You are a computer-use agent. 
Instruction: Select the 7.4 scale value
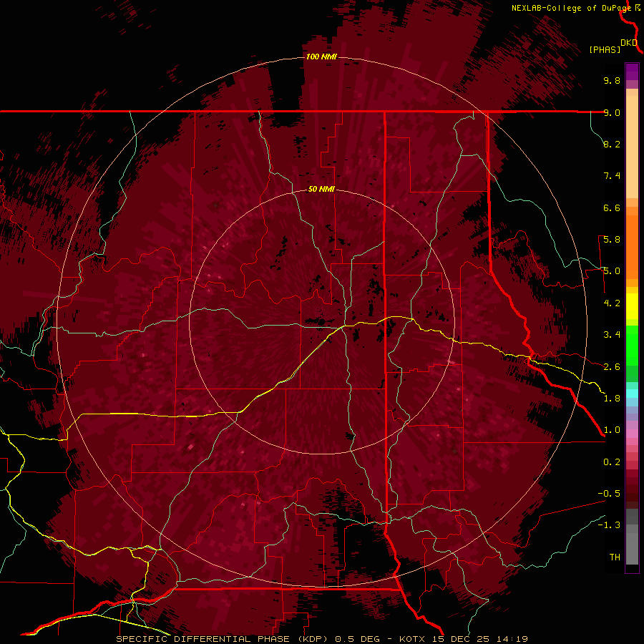612,176
